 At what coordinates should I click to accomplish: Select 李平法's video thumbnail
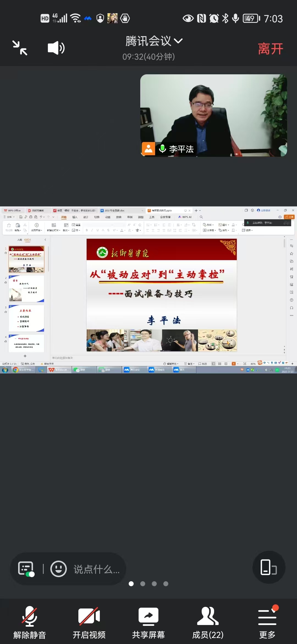click(214, 116)
